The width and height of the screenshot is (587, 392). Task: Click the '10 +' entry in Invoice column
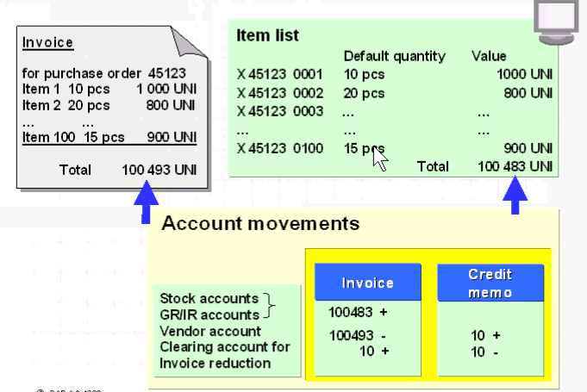pos(374,352)
